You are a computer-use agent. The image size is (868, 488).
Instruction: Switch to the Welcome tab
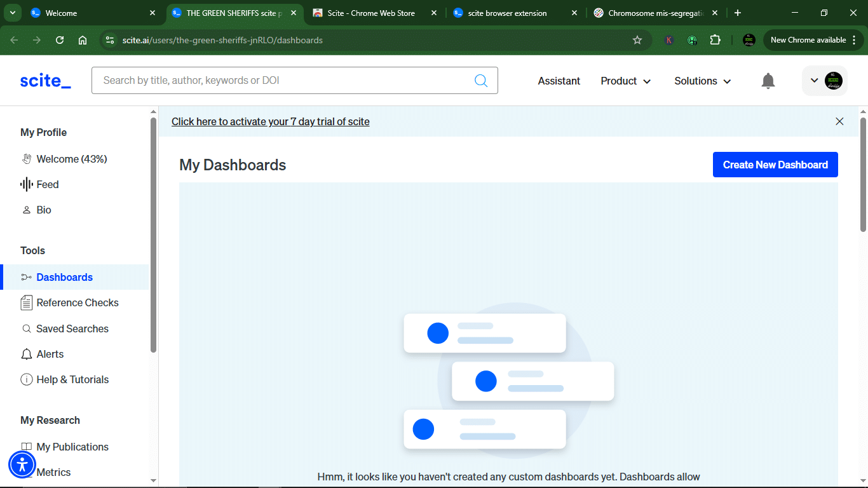click(x=93, y=13)
